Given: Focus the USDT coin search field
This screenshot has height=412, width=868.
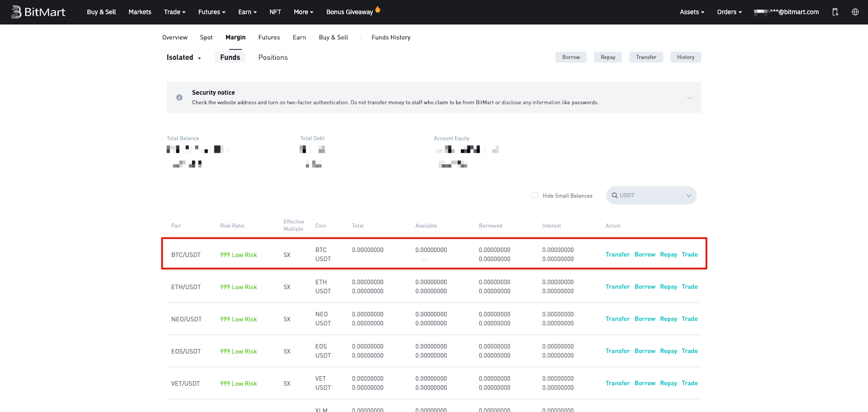Looking at the screenshot, I should 651,195.
